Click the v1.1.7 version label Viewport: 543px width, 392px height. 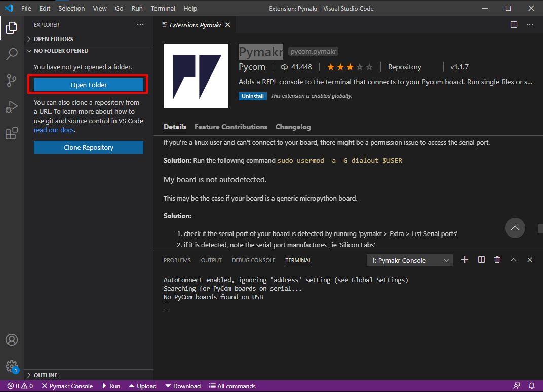pyautogui.click(x=459, y=67)
